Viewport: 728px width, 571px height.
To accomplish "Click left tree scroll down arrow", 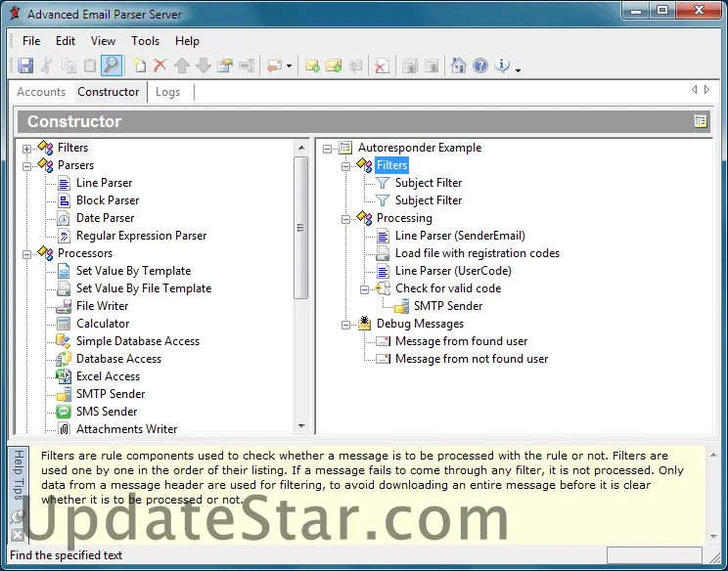I will click(301, 426).
